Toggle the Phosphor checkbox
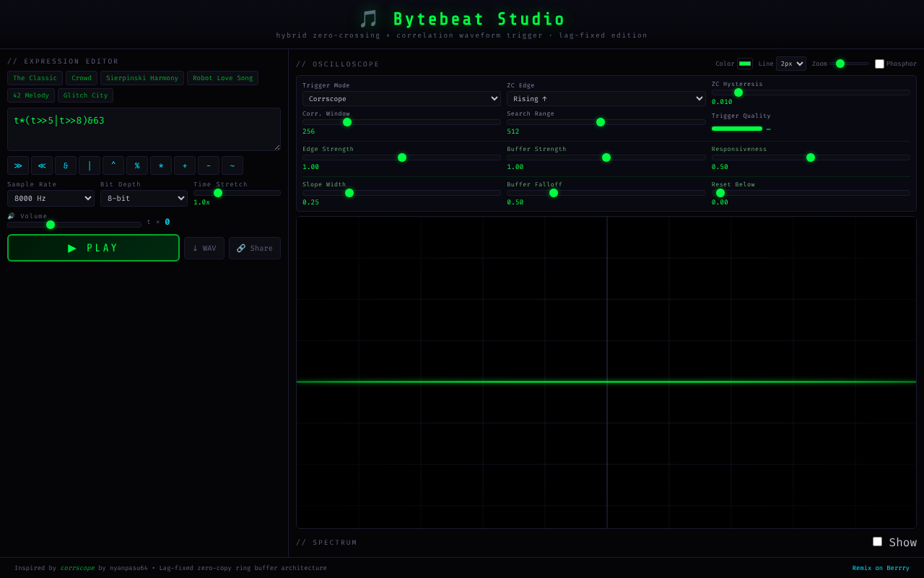924x578 pixels. point(879,64)
